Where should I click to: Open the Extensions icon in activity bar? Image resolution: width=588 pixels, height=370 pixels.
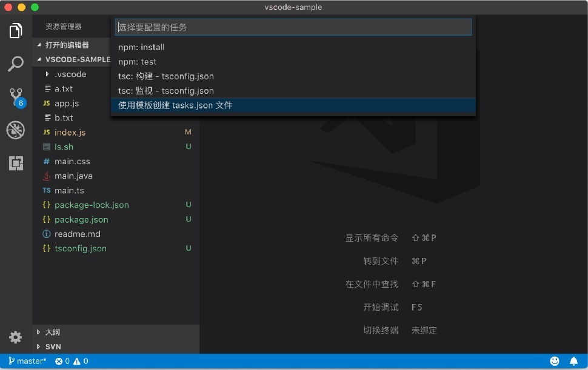pyautogui.click(x=16, y=163)
